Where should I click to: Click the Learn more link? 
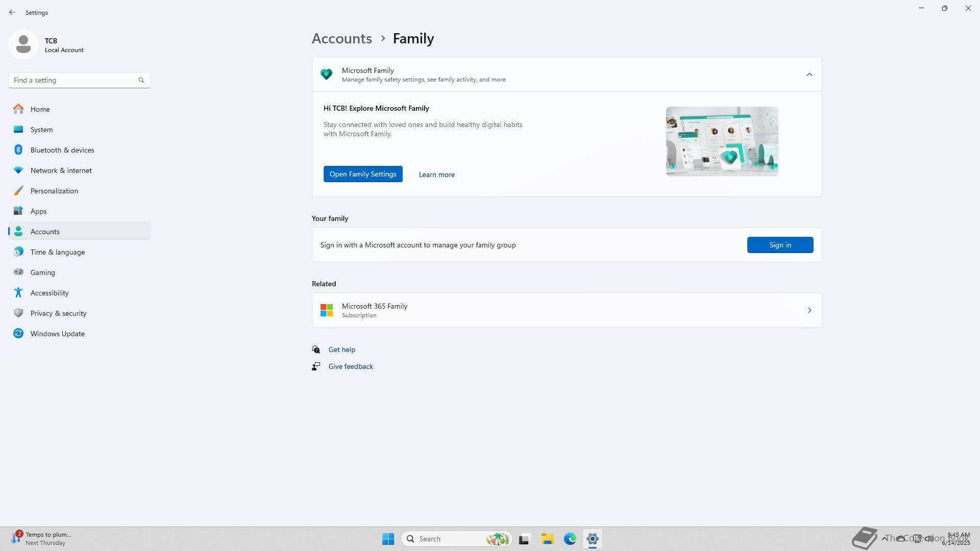436,174
